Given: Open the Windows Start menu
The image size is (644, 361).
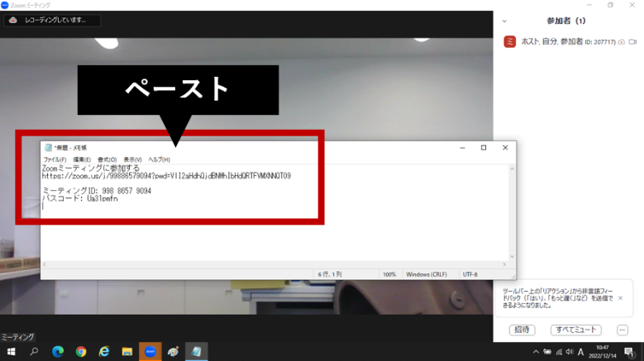Looking at the screenshot, I should tap(11, 352).
